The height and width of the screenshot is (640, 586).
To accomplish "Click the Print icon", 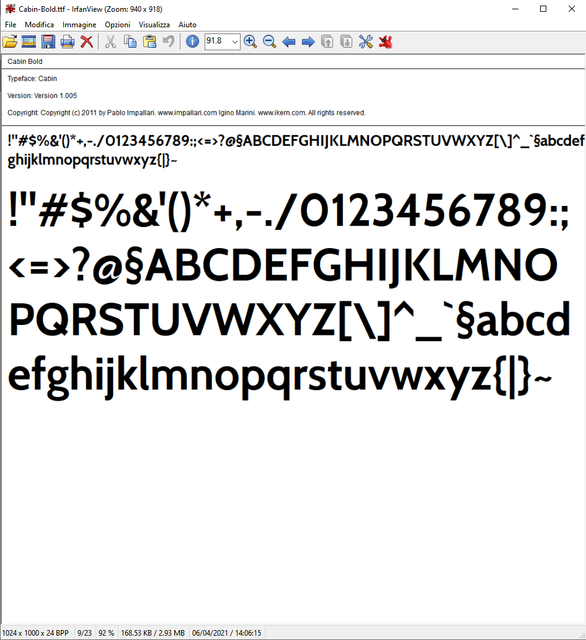I will click(67, 42).
